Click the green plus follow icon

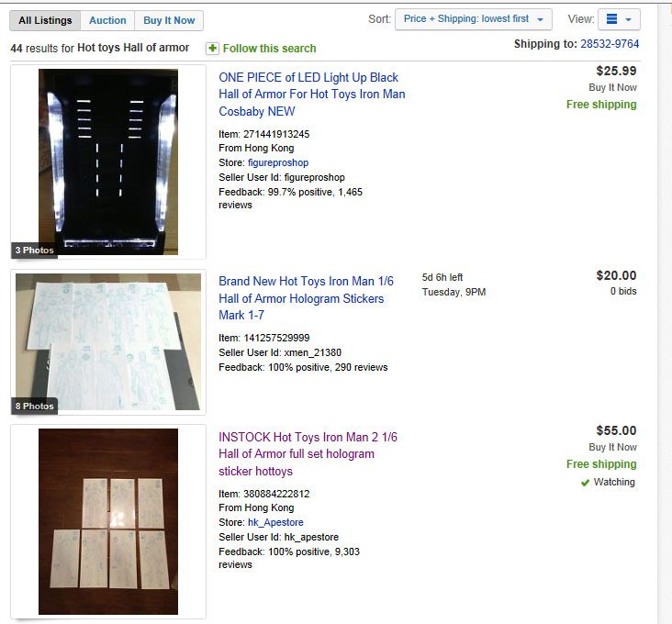[212, 49]
